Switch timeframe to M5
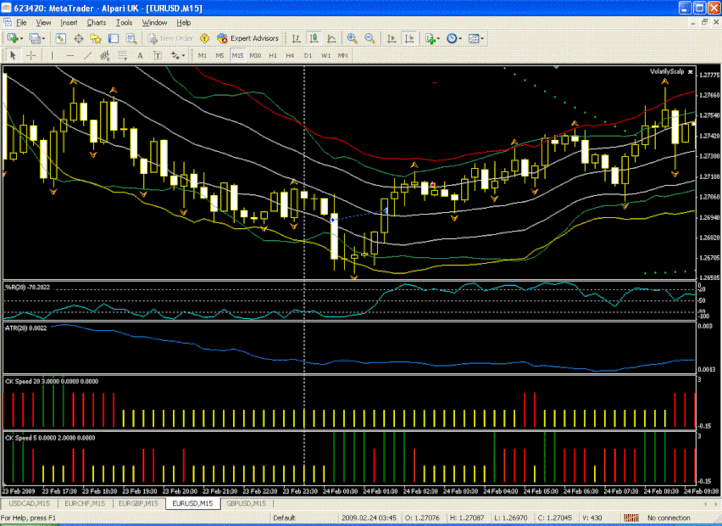This screenshot has width=722, height=526. (x=220, y=56)
